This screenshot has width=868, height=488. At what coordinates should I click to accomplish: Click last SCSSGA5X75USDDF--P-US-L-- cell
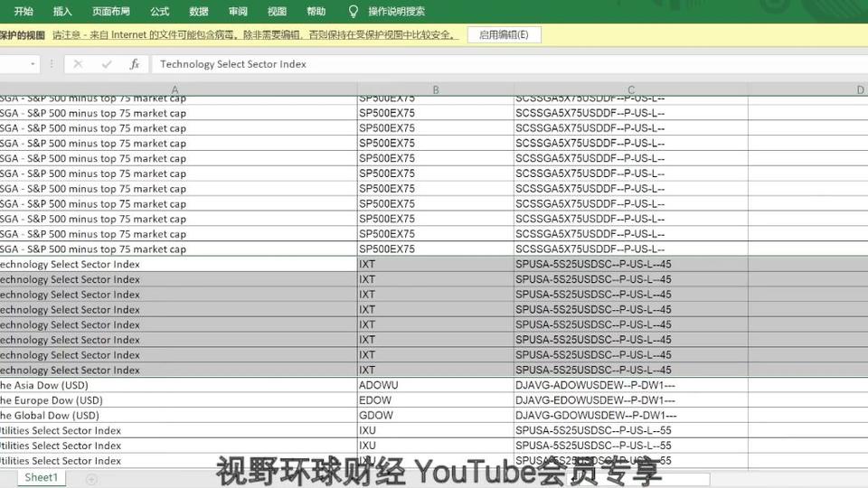631,249
